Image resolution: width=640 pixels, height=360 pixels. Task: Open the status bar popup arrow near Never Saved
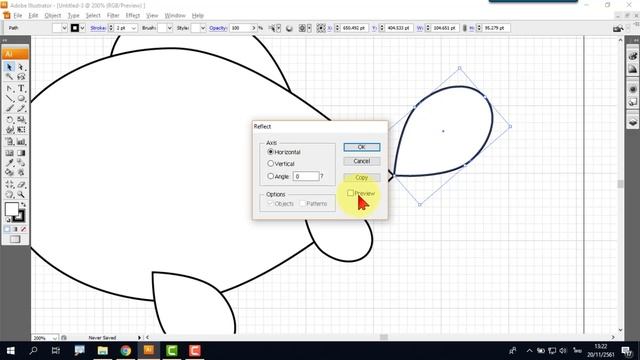point(139,338)
